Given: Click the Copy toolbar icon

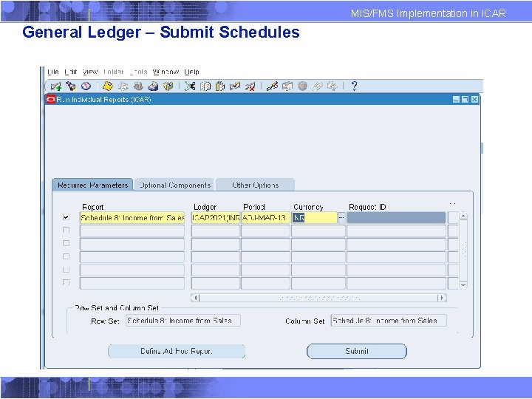Looking at the screenshot, I should pos(205,86).
